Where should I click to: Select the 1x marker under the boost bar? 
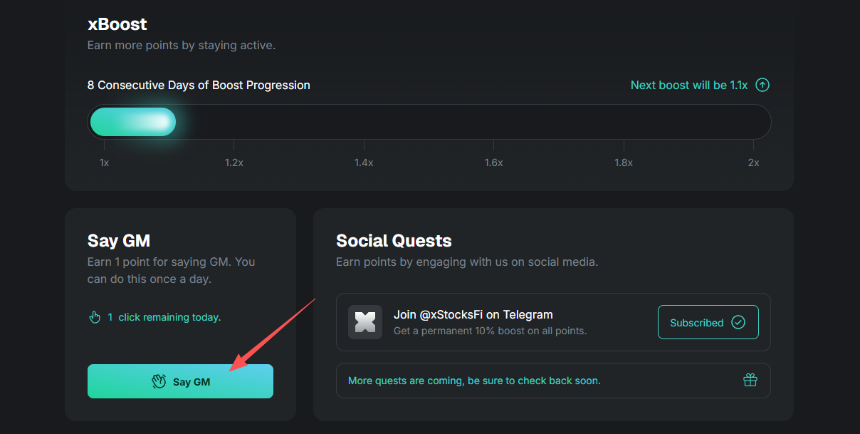[x=104, y=162]
